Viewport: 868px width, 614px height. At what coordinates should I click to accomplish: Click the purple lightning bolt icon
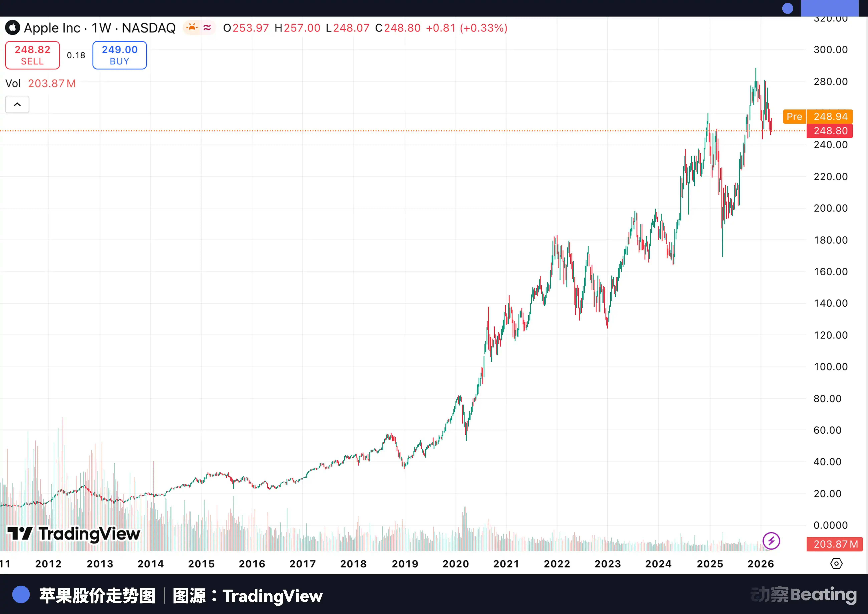(771, 541)
